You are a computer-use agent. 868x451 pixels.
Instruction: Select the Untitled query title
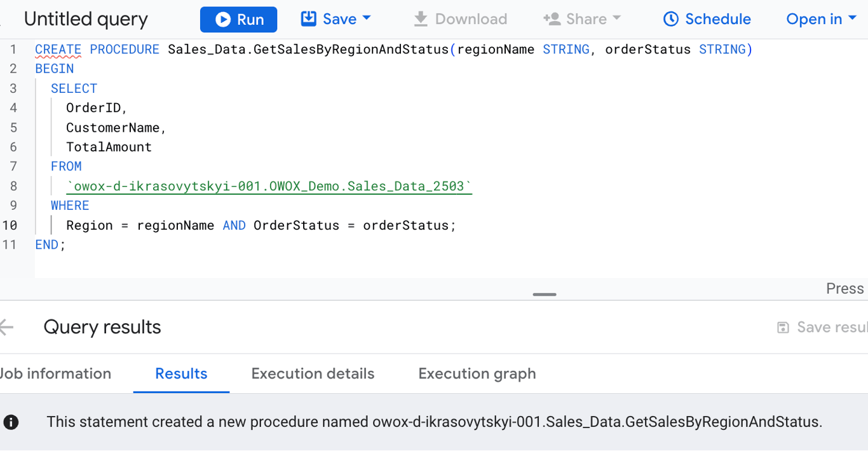coord(86,20)
